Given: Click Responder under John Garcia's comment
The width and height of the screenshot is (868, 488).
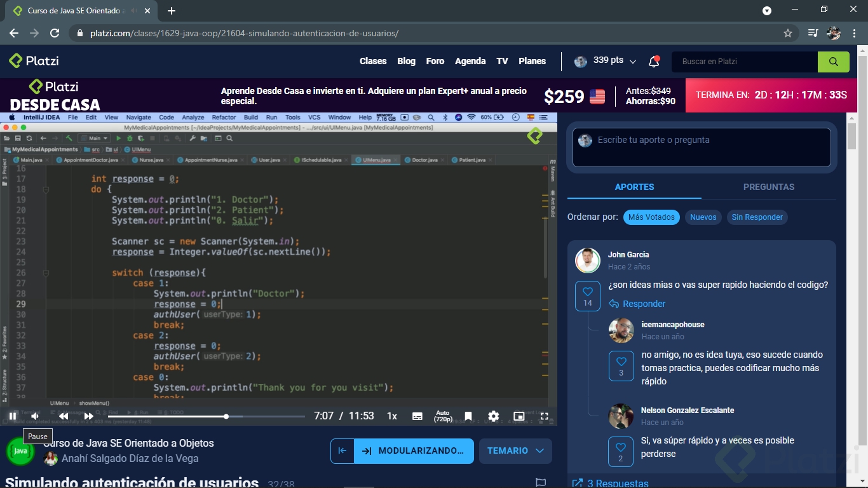Looking at the screenshot, I should click(637, 304).
